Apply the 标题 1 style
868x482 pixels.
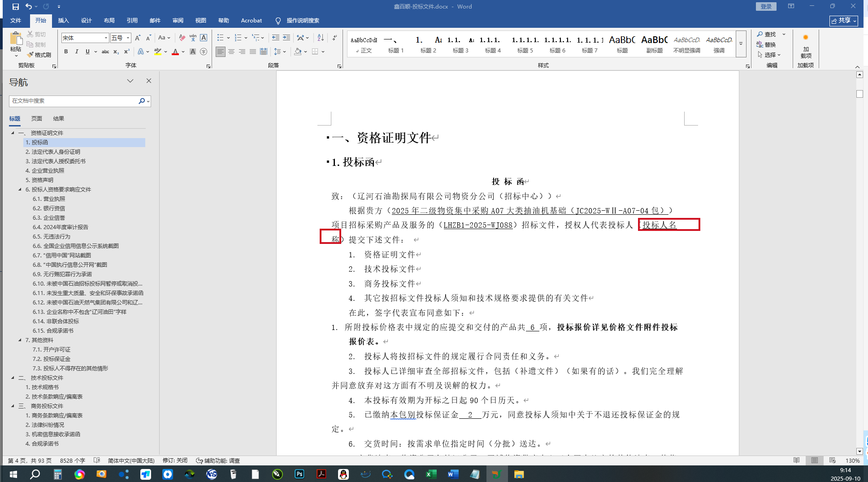pyautogui.click(x=395, y=44)
